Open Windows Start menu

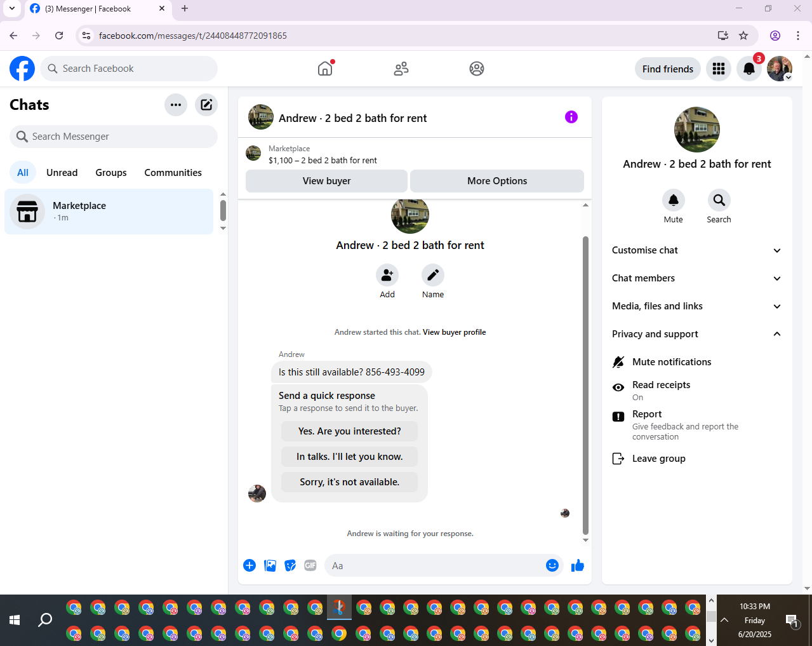(15, 620)
